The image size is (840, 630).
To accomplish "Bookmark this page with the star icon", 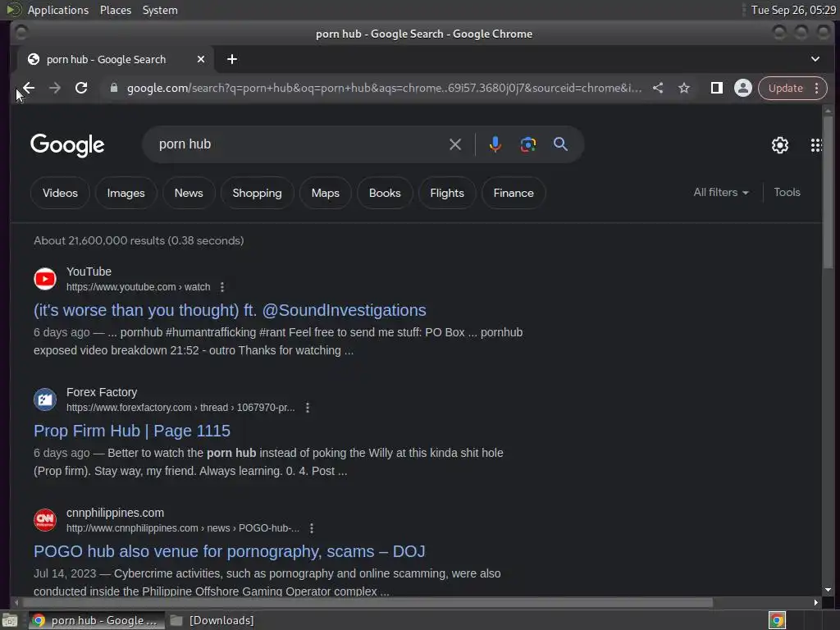I will coord(684,88).
